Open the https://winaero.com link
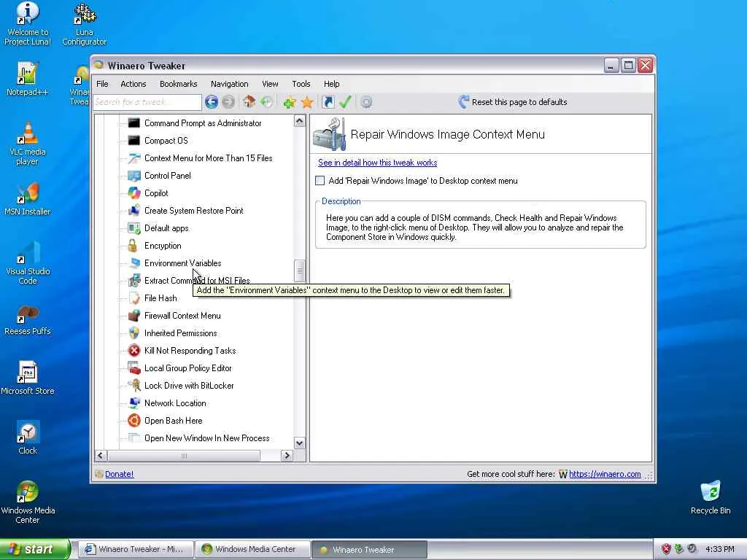 (x=605, y=474)
